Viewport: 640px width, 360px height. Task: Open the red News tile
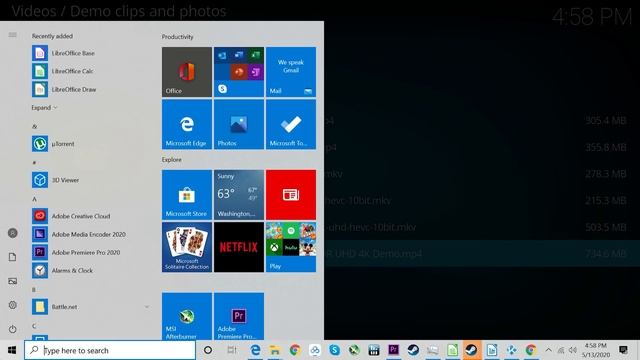tap(291, 195)
